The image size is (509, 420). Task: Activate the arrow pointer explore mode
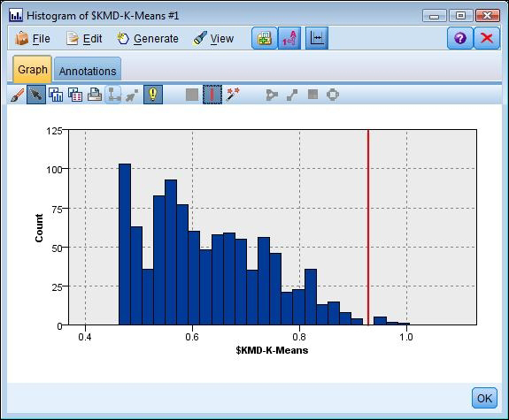36,95
